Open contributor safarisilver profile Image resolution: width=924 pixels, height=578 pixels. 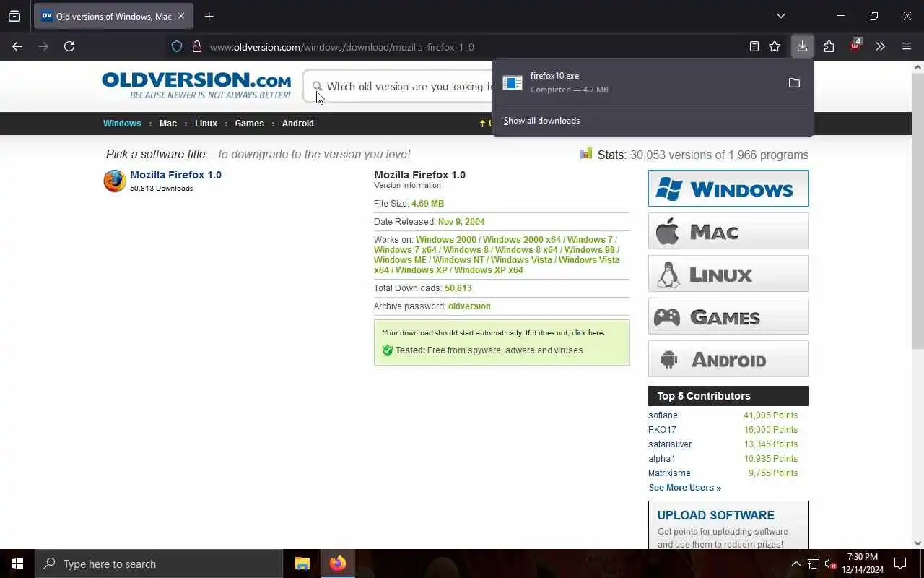tap(670, 444)
